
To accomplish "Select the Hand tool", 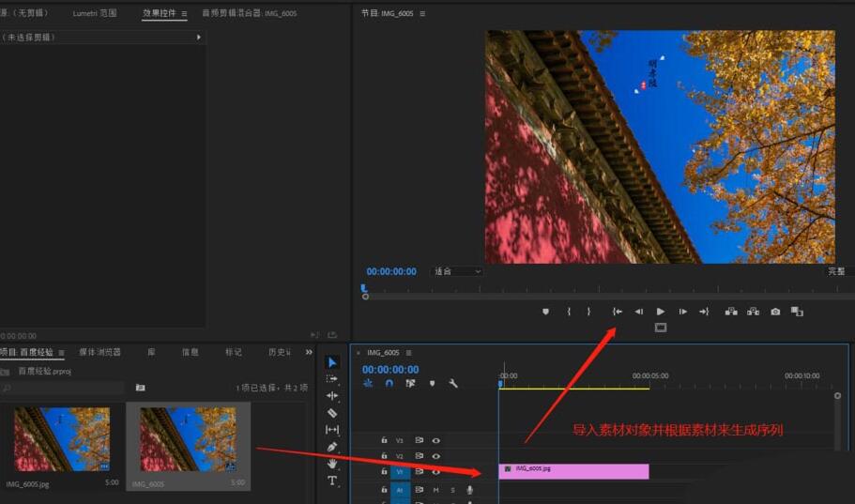I will pyautogui.click(x=332, y=464).
